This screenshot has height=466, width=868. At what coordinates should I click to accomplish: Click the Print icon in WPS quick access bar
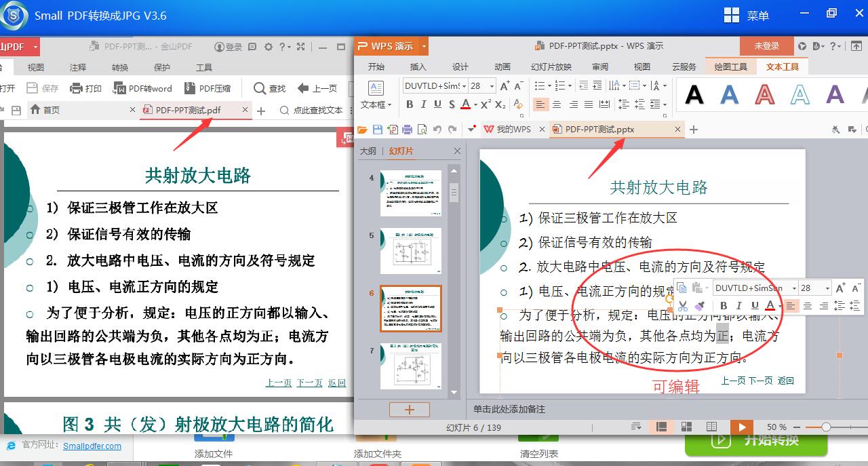click(x=407, y=129)
